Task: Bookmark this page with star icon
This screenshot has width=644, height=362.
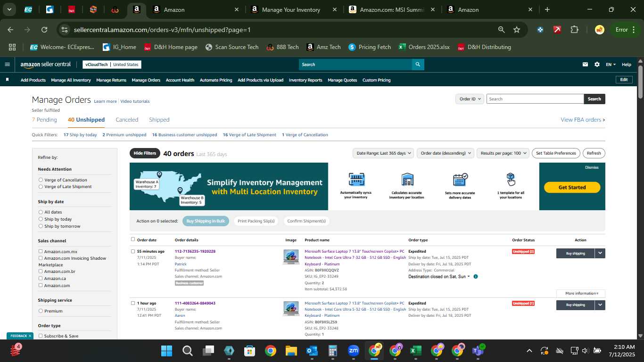Action: tap(517, 30)
